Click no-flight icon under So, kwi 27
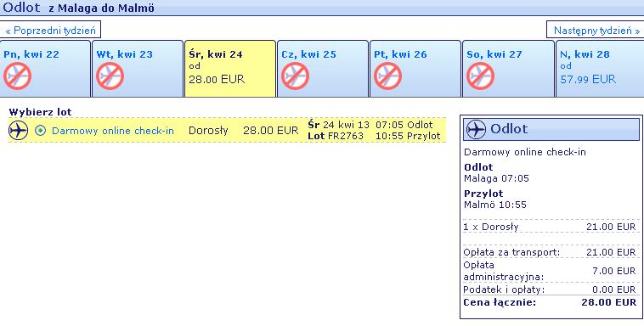Screen dimensions: 644x326 [481, 76]
